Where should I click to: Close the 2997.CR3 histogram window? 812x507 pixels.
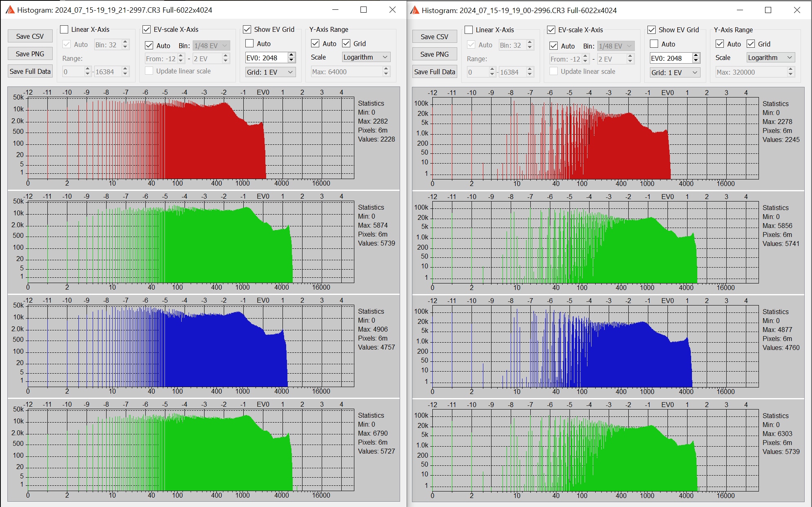(x=392, y=10)
